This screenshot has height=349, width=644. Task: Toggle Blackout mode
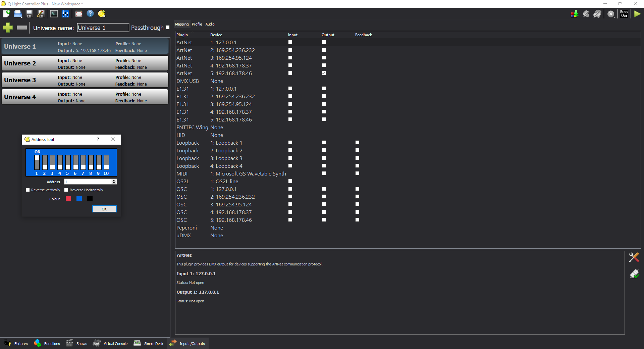(624, 14)
